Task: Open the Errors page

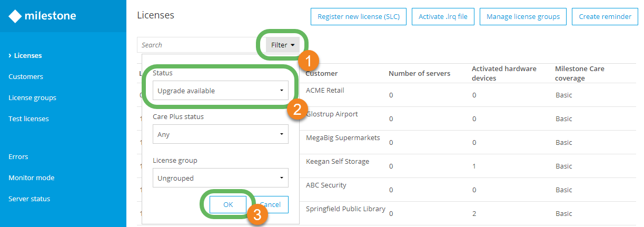Action: (x=18, y=156)
